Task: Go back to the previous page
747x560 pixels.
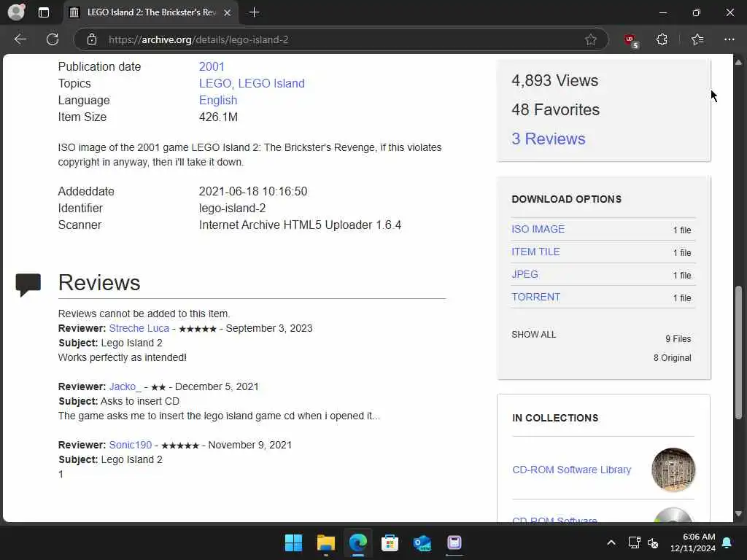Action: coord(20,39)
